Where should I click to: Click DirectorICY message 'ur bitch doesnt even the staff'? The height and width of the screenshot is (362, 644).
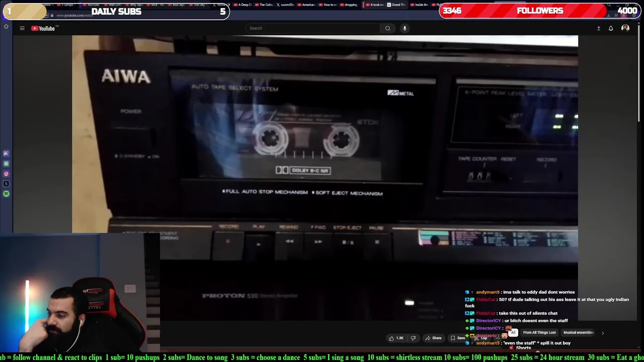pos(536,321)
